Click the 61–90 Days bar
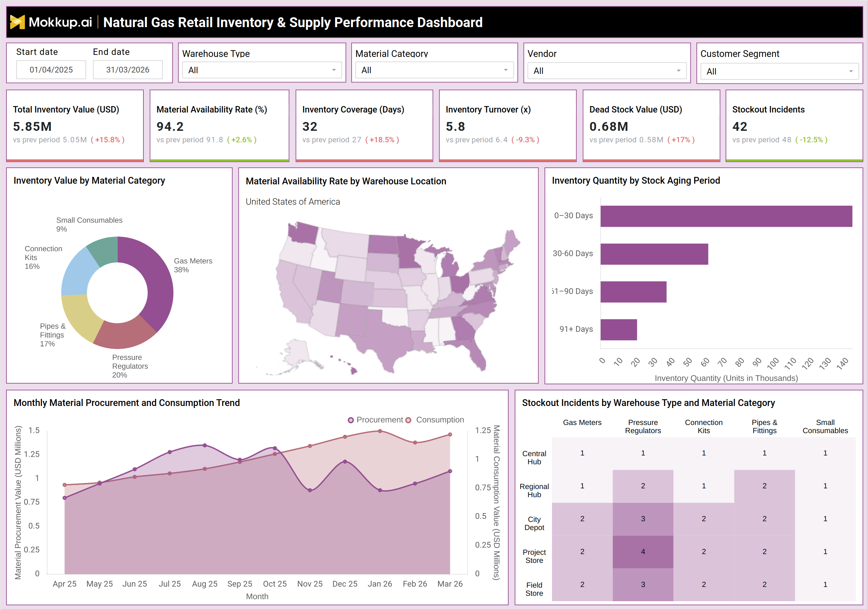The width and height of the screenshot is (868, 610). pos(633,292)
